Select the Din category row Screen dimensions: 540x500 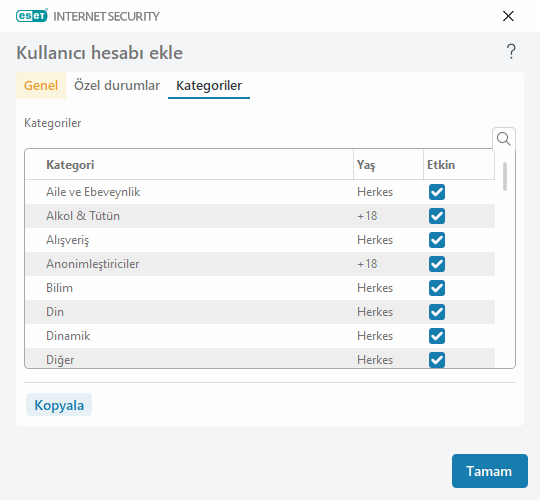pyautogui.click(x=260, y=312)
